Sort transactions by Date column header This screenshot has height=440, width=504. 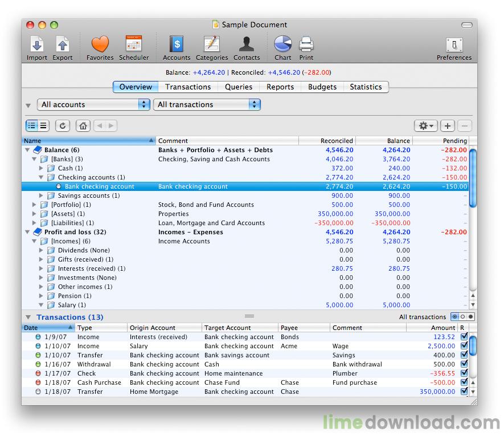coord(48,328)
